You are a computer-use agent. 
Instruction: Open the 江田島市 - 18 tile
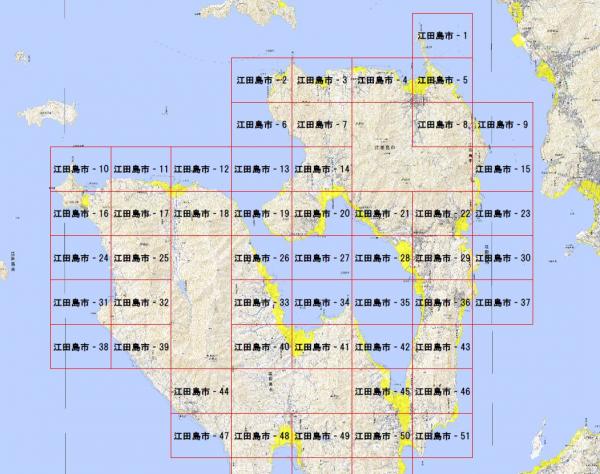[201, 213]
